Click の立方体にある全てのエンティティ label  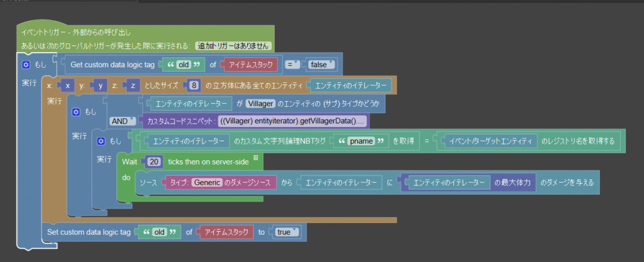point(253,85)
